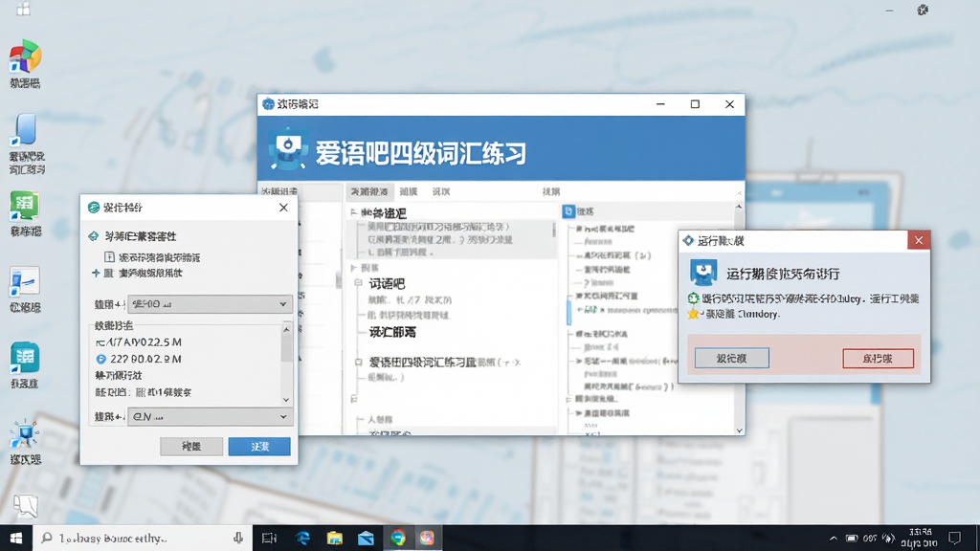The height and width of the screenshot is (551, 980).
Task: Open the light-green spreadsheet desktop icon
Action: click(x=24, y=206)
